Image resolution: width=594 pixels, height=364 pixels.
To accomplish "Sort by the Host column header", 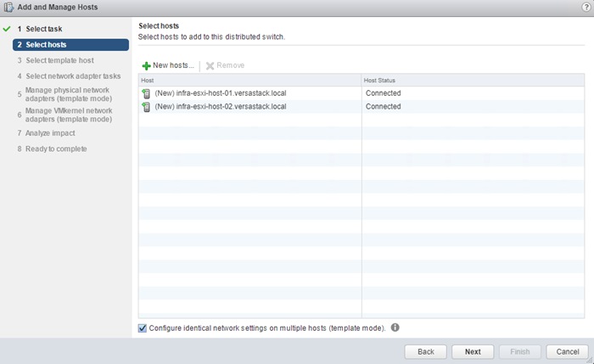I will click(x=249, y=81).
